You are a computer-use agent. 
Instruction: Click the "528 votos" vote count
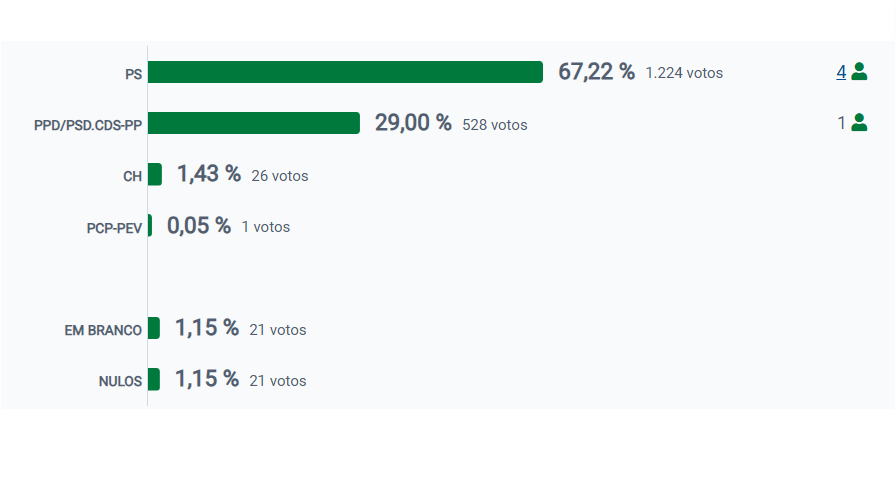tap(495, 125)
